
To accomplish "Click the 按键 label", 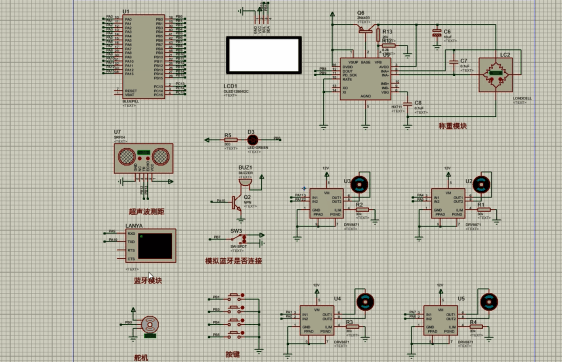I will [233, 354].
